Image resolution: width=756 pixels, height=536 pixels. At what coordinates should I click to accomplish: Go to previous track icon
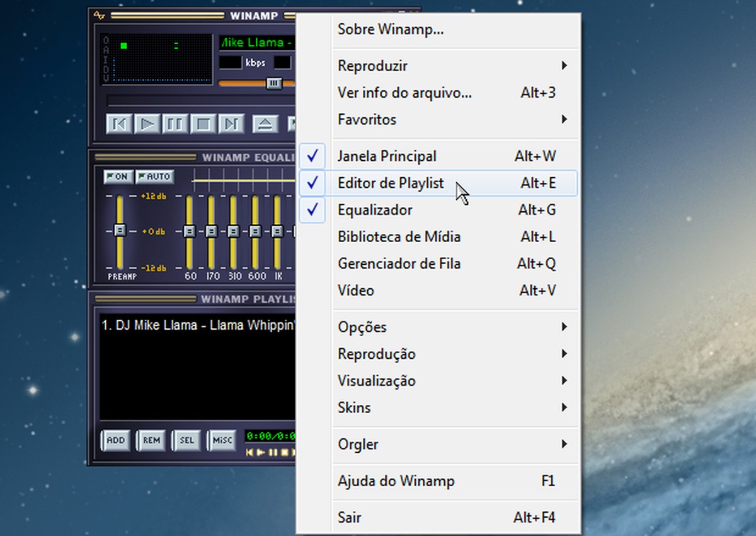tap(119, 124)
